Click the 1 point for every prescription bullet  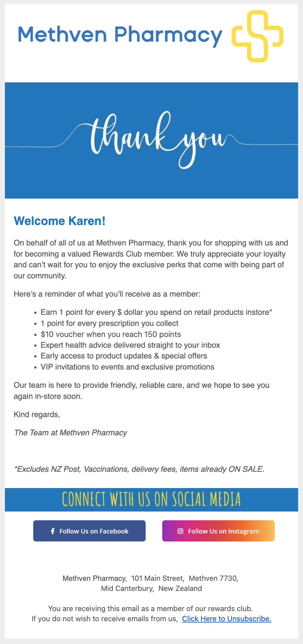click(x=109, y=323)
